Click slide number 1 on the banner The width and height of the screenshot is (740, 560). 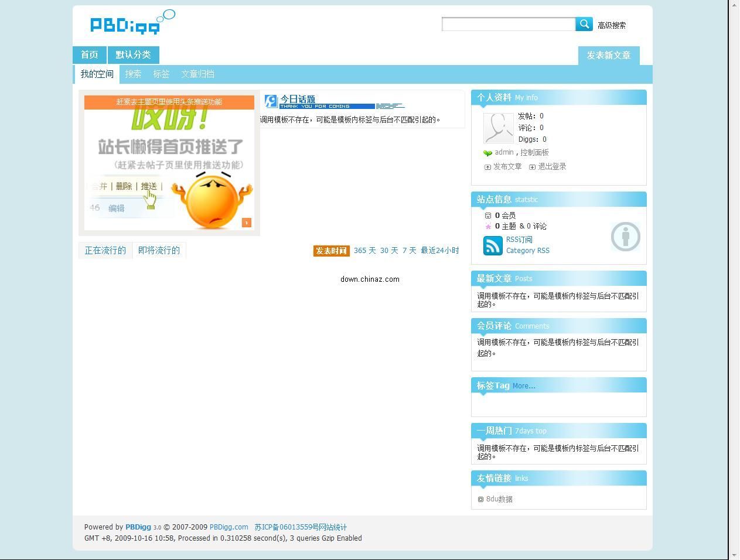(x=247, y=223)
